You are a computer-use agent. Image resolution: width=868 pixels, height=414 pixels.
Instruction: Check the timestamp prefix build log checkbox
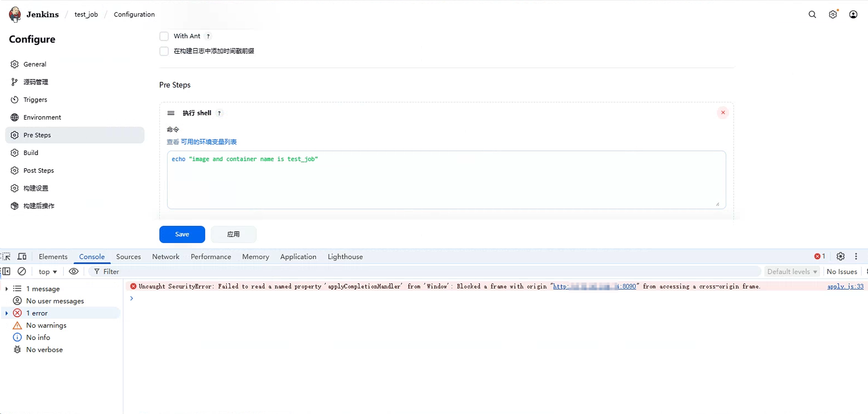click(x=164, y=51)
